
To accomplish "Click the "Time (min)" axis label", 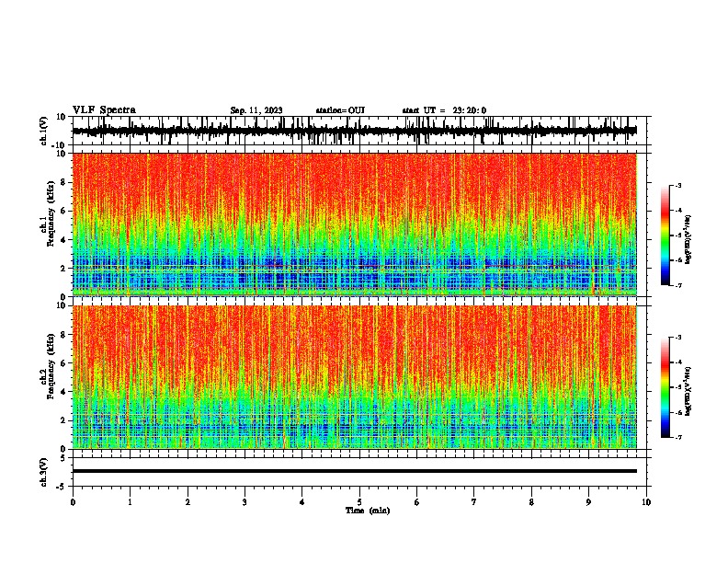I will 368,511.
